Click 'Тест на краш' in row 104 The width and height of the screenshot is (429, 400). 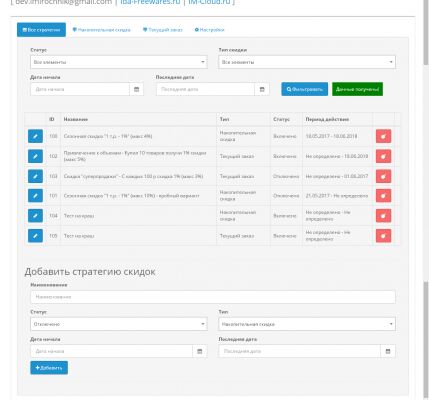[79, 216]
